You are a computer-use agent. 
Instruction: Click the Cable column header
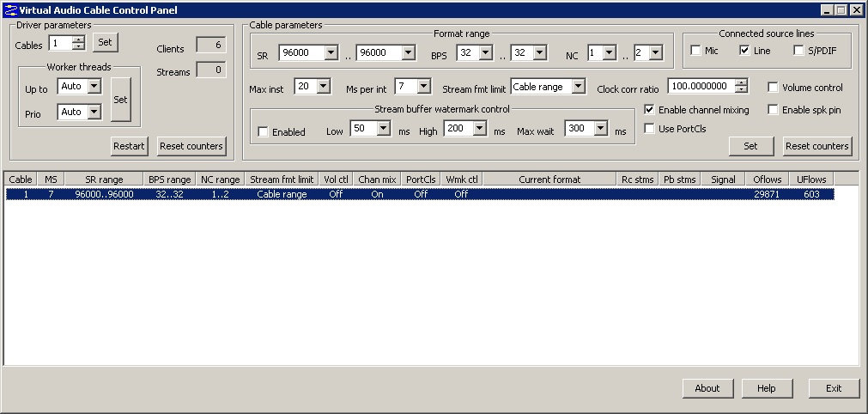tap(21, 180)
